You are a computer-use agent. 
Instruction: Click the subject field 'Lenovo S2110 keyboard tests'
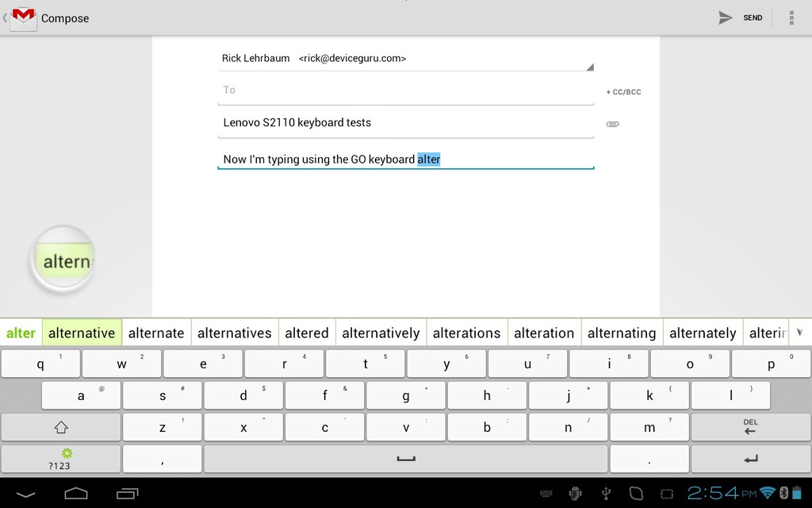click(x=405, y=123)
